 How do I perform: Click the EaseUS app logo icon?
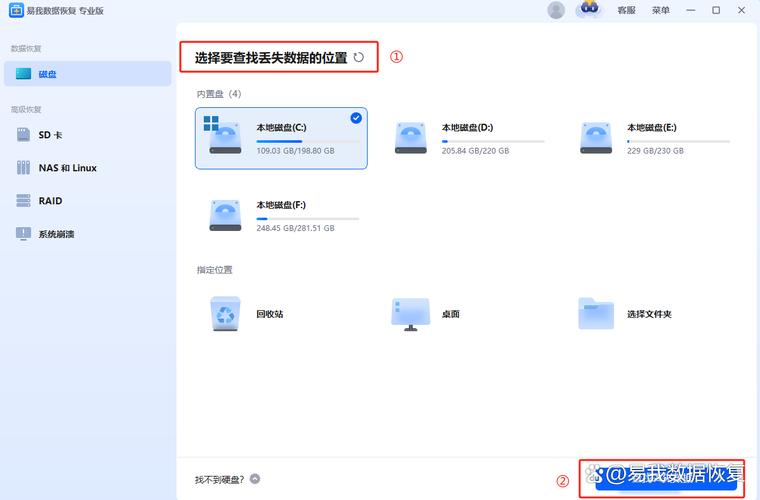click(x=16, y=10)
